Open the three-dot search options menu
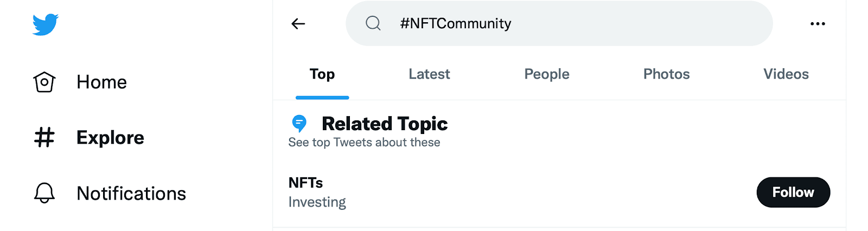868x231 pixels. pyautogui.click(x=818, y=24)
